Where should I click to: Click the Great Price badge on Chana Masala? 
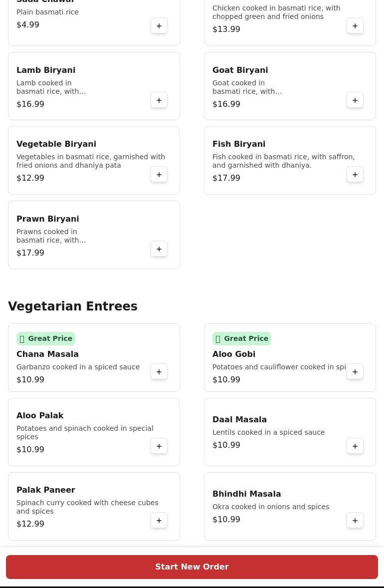(x=46, y=339)
